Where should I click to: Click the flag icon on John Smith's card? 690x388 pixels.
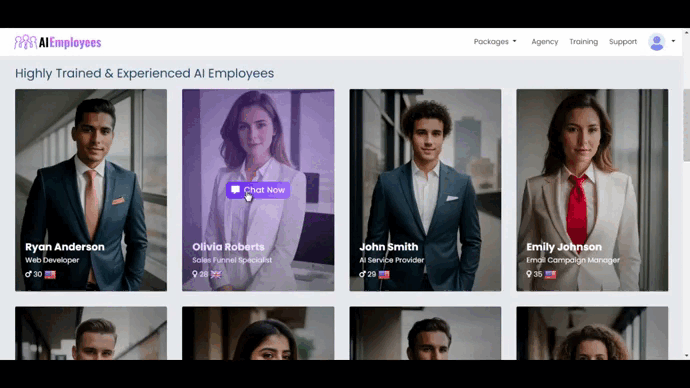(384, 275)
